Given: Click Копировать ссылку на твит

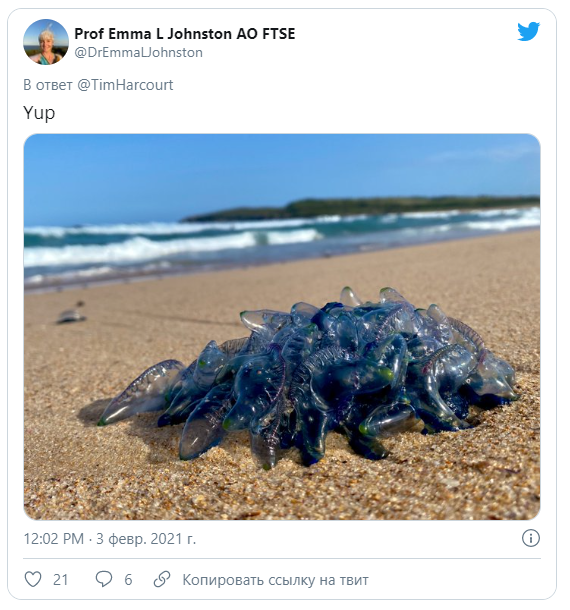Looking at the screenshot, I should [x=275, y=580].
